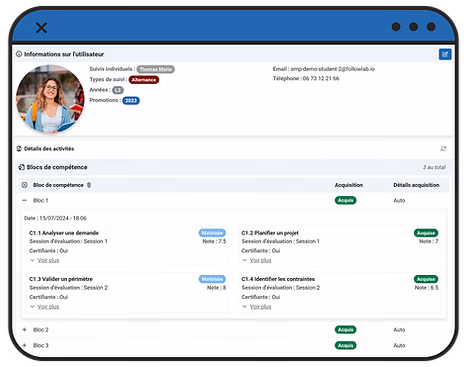Click the sort icon next to Bloc de compétence
Screen dimensions: 467x367
(89, 185)
